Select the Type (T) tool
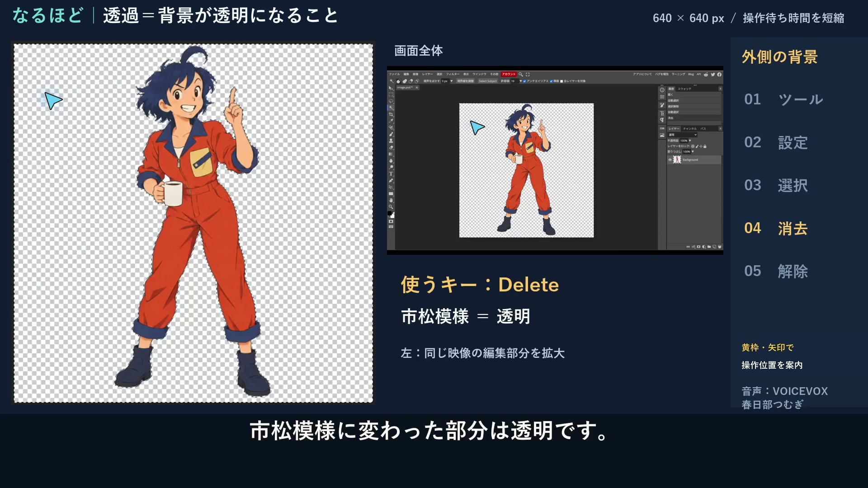This screenshot has height=488, width=868. click(391, 174)
